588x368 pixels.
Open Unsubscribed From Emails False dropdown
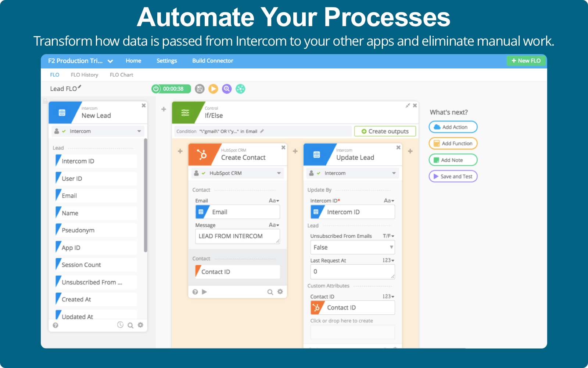coord(352,247)
